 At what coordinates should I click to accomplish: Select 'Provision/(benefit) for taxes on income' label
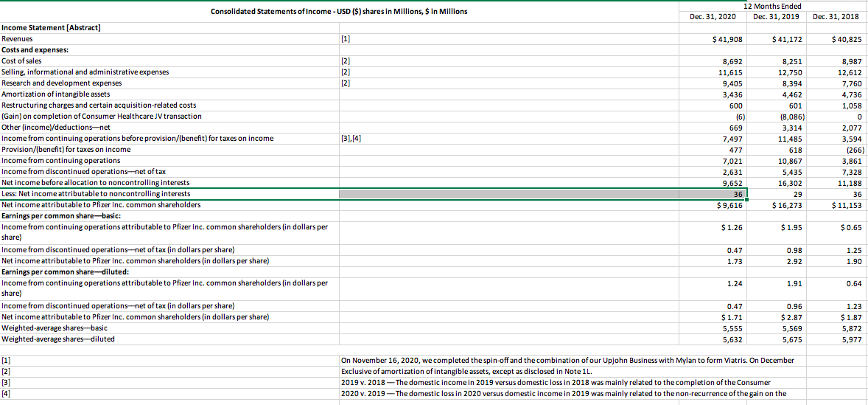click(x=66, y=150)
